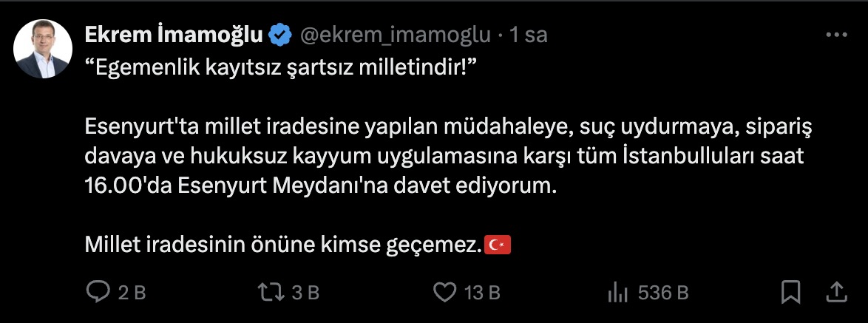The height and width of the screenshot is (323, 868).
Task: Open view analytics bar chart icon
Action: (617, 293)
